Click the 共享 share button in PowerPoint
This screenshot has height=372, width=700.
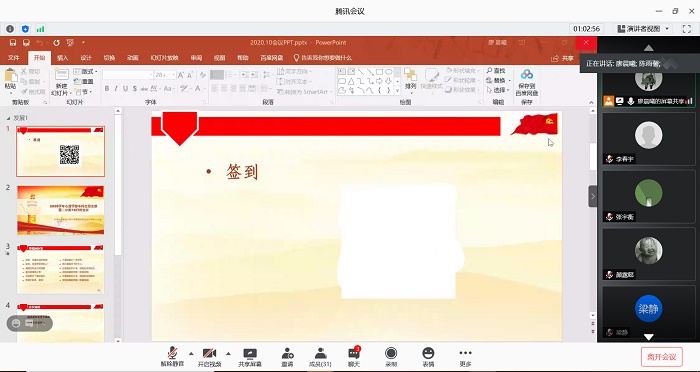tap(562, 58)
